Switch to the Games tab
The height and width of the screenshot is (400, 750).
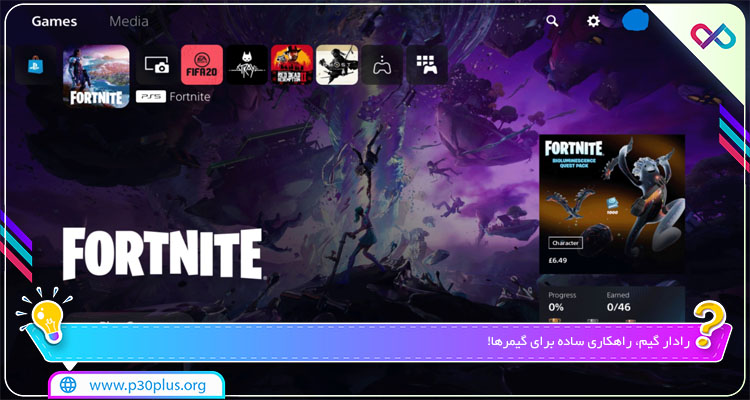54,22
